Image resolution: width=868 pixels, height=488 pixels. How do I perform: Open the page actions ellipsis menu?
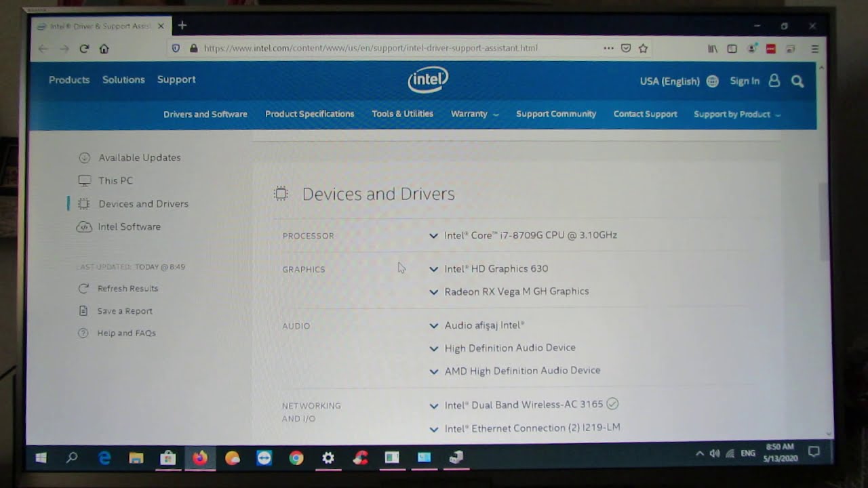pyautogui.click(x=608, y=48)
